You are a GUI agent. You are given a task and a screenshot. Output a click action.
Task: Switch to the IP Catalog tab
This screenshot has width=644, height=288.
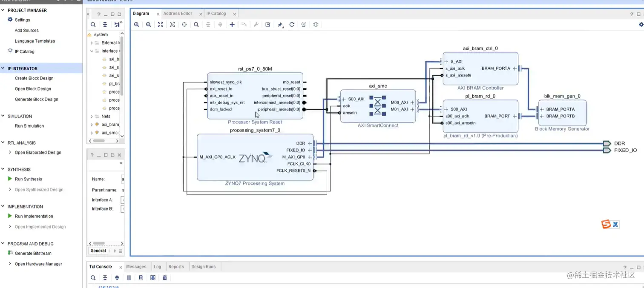[216, 14]
